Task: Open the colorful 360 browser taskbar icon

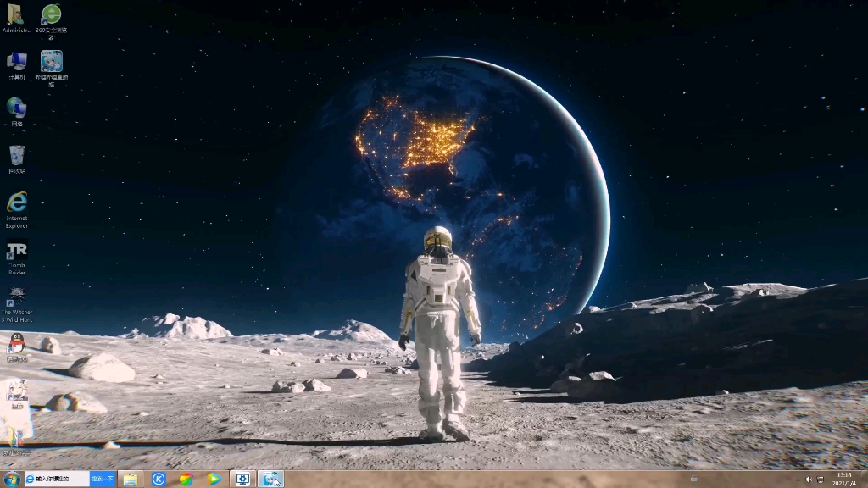Action: tap(186, 480)
